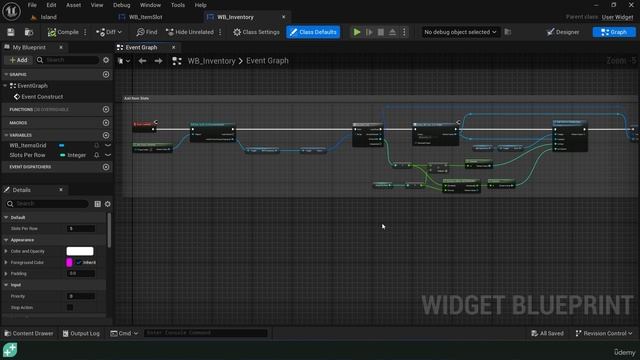Toggle visibility eye for WB_ItemsGrid
Image resolution: width=640 pixels, height=360 pixels.
pos(108,145)
